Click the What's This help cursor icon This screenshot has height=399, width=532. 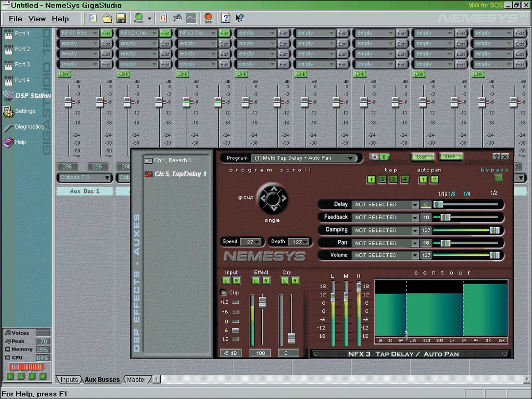pos(239,19)
